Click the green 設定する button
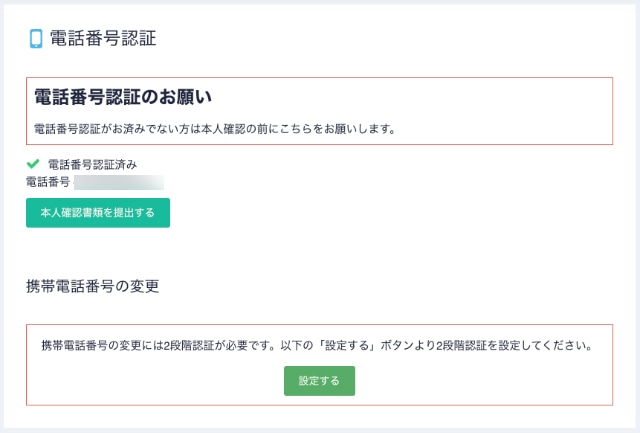This screenshot has height=433, width=640. click(319, 381)
